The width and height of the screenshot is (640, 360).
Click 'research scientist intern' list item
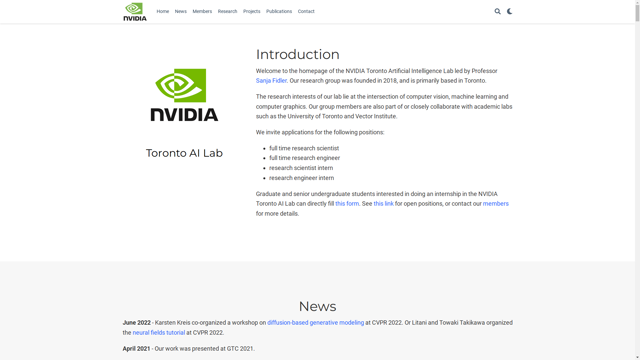tap(301, 168)
